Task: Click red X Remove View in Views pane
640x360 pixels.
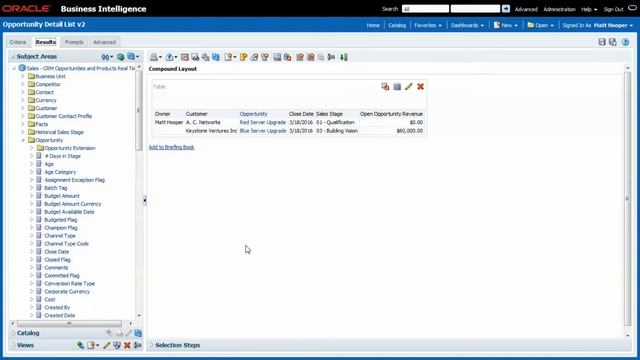Action: click(127, 345)
